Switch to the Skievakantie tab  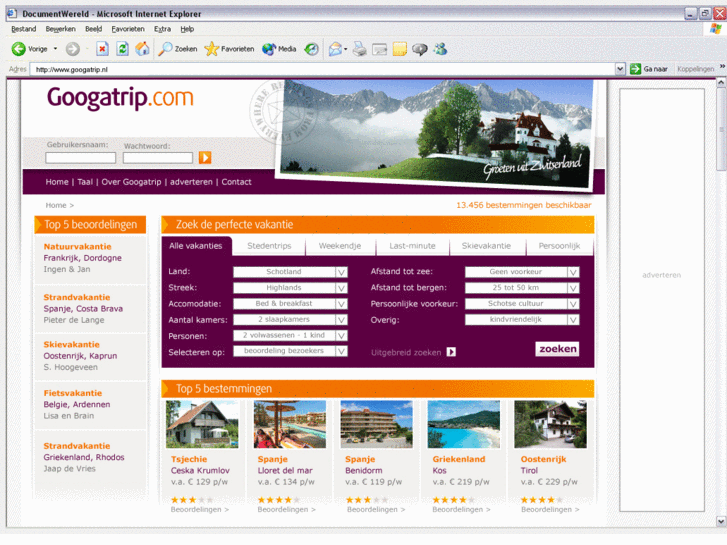pos(486,246)
